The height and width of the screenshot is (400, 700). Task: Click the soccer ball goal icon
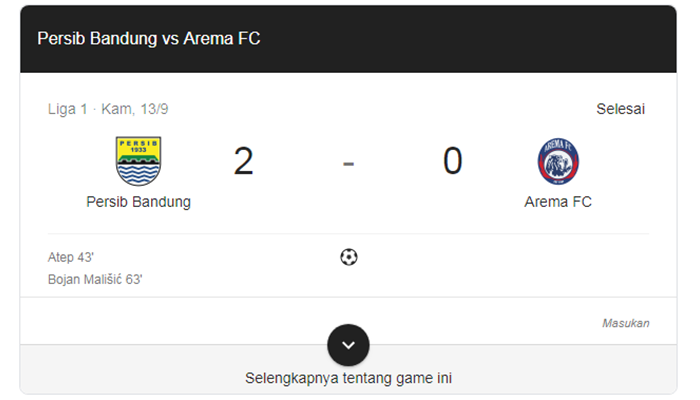click(348, 257)
